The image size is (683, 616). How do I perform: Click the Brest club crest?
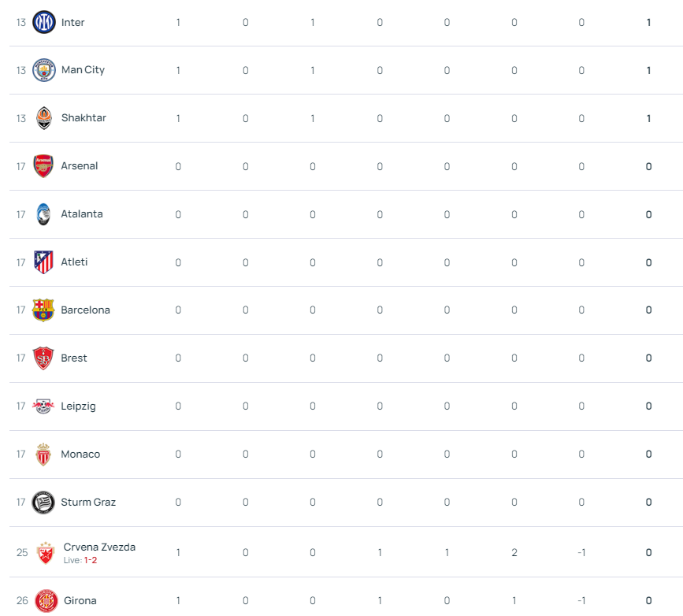[43, 358]
